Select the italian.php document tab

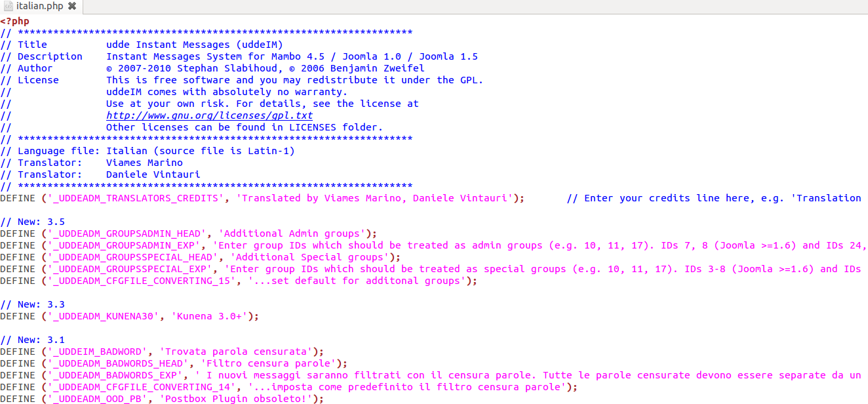click(x=39, y=6)
